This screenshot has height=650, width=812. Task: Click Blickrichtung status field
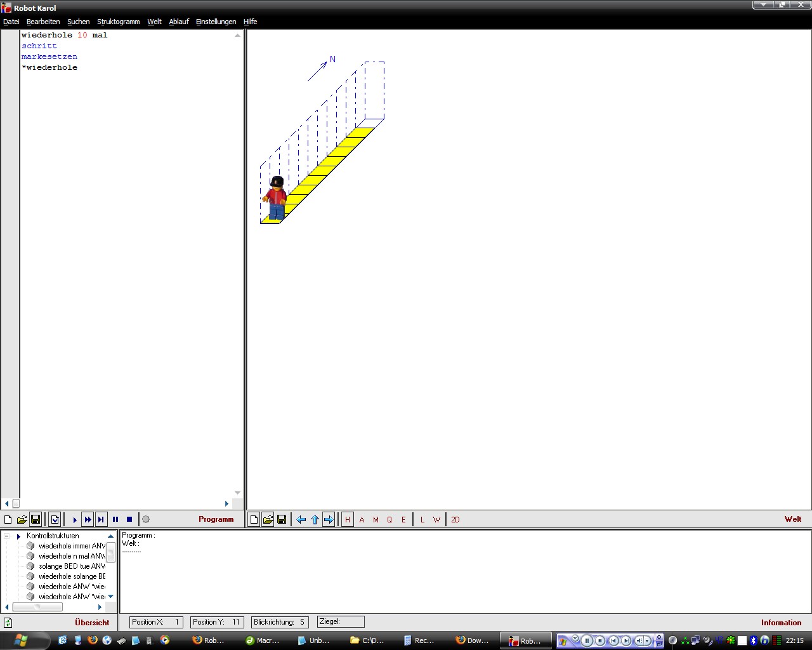tap(280, 622)
